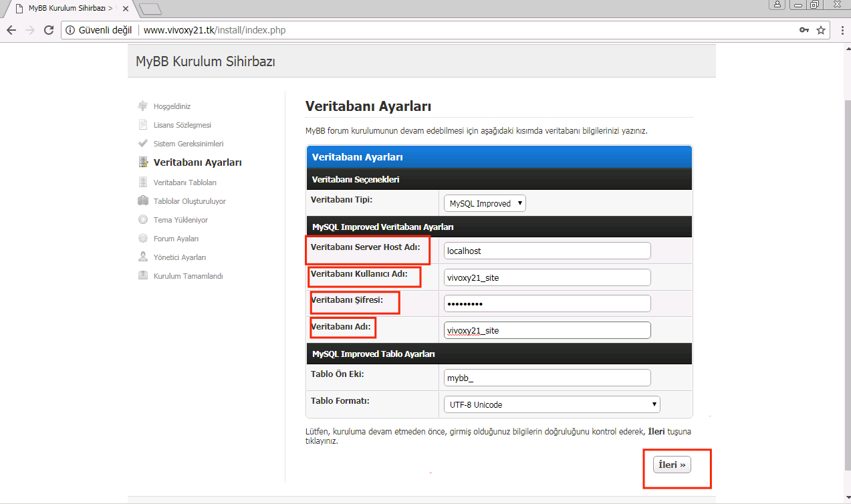Click the Kurulum Tamamlandı icon
851x504 pixels.
(x=142, y=275)
